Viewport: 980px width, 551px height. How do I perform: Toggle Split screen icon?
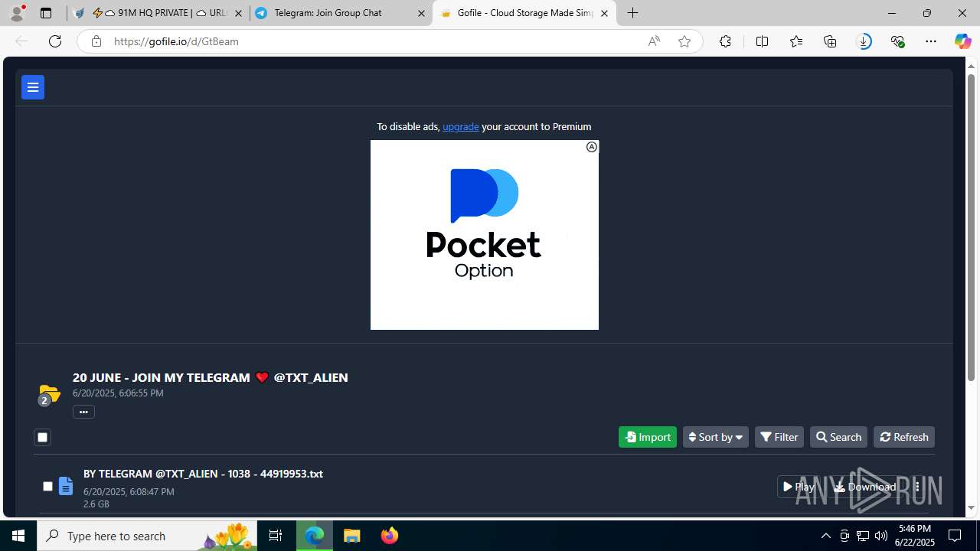point(762,41)
